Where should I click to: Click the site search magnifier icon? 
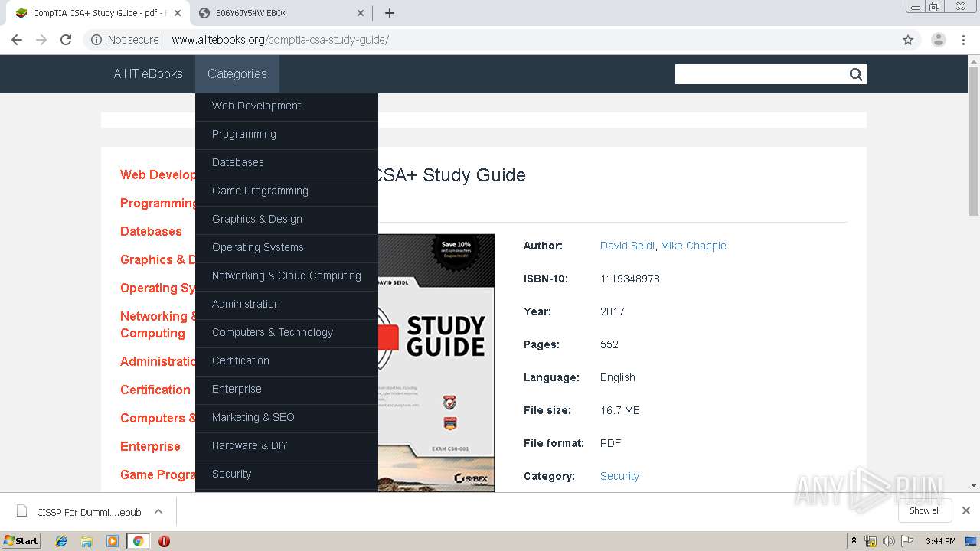856,74
